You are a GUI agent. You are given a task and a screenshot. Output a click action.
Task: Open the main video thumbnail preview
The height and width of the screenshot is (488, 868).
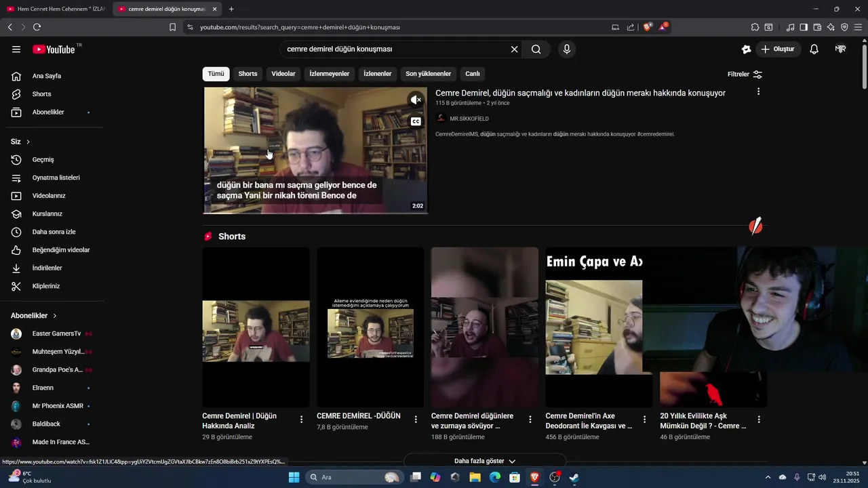pos(315,150)
